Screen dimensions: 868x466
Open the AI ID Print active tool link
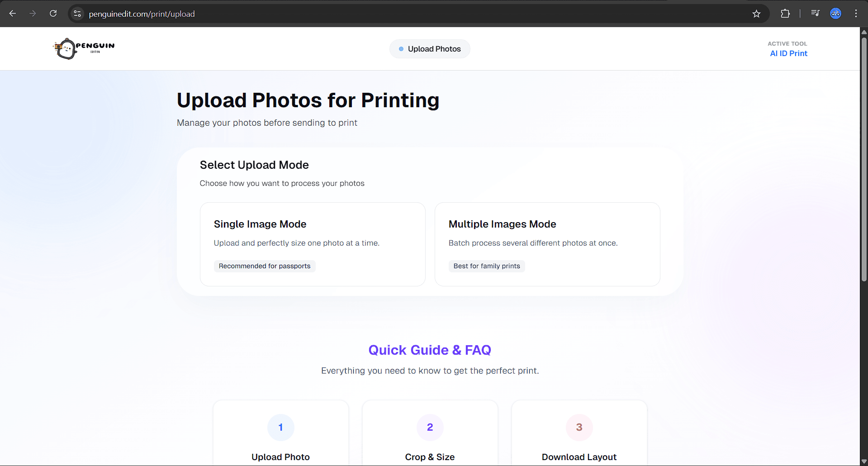click(788, 53)
